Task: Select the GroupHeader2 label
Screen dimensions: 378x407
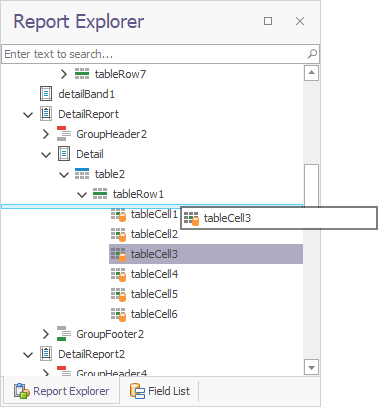Action: pos(111,134)
